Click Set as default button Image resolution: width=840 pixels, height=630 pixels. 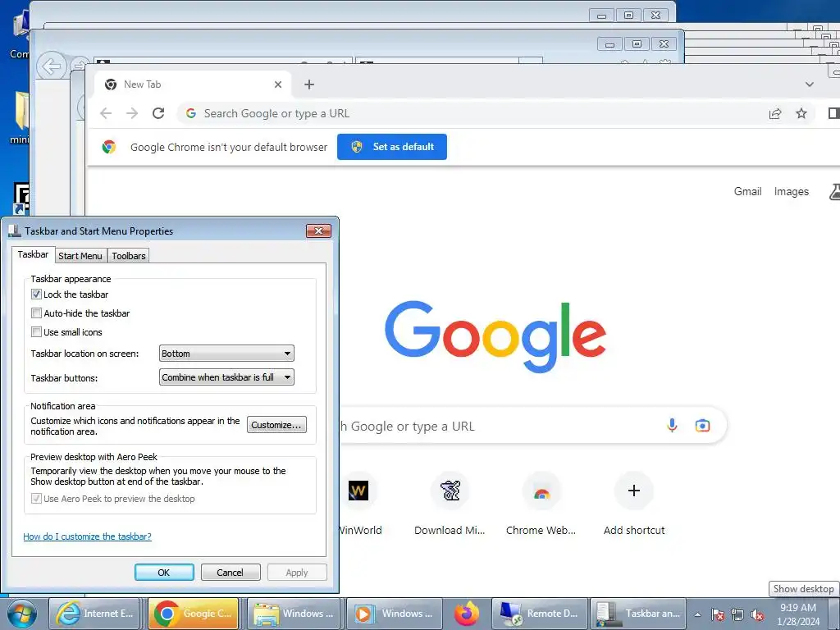coord(392,147)
